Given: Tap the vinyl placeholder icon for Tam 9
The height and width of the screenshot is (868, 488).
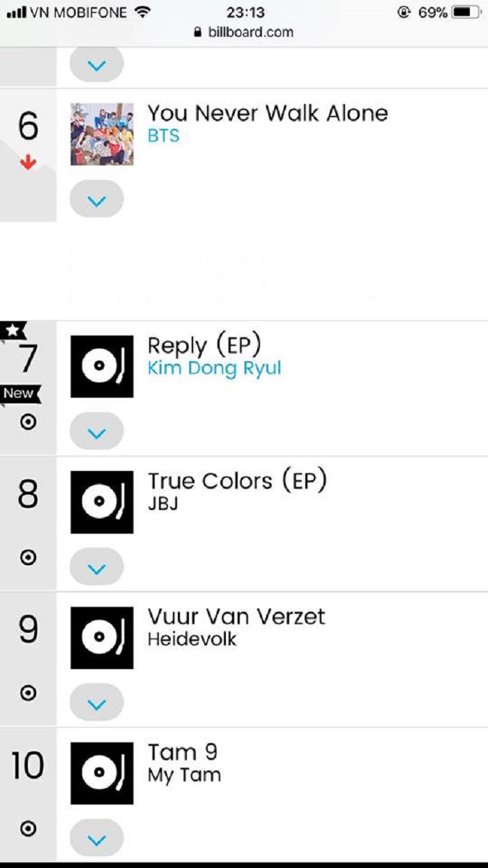Looking at the screenshot, I should pyautogui.click(x=102, y=773).
